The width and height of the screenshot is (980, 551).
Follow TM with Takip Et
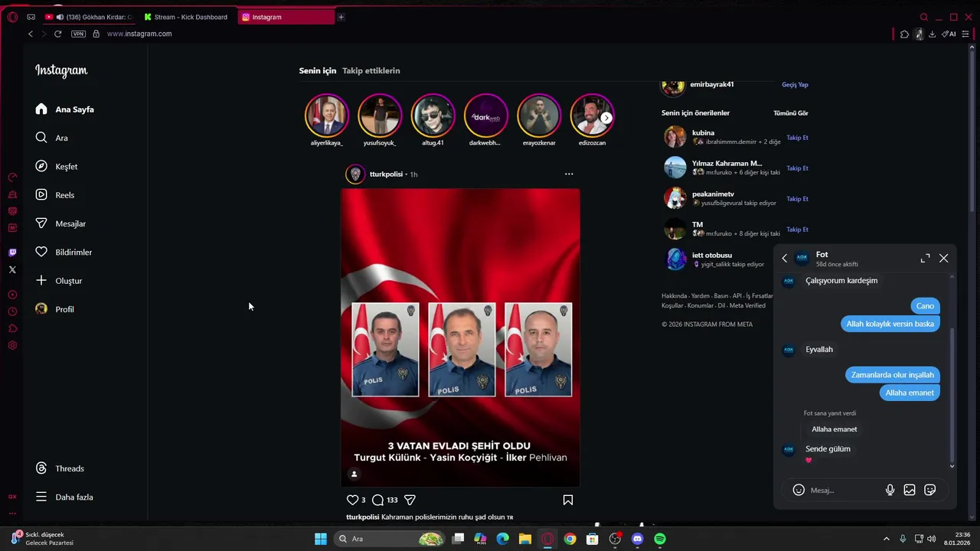pyautogui.click(x=797, y=230)
